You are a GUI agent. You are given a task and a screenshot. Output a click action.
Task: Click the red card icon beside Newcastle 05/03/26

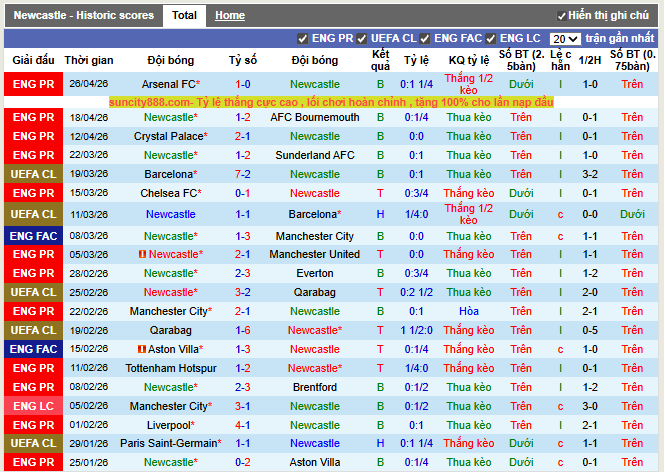[142, 254]
